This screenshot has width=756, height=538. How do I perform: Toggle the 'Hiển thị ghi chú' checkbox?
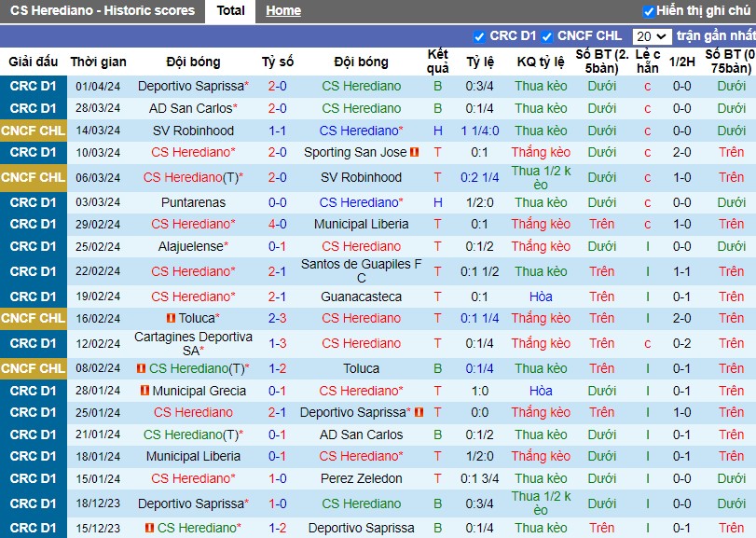649,11
